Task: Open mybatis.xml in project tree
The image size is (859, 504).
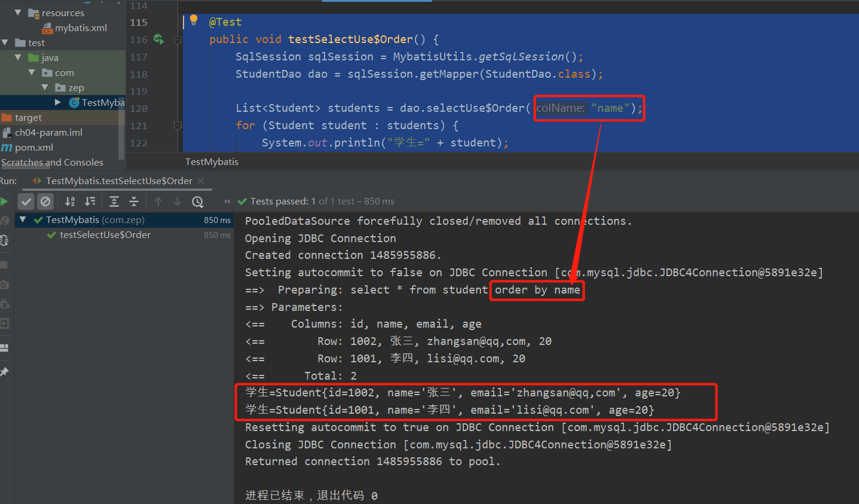Action: point(75,28)
